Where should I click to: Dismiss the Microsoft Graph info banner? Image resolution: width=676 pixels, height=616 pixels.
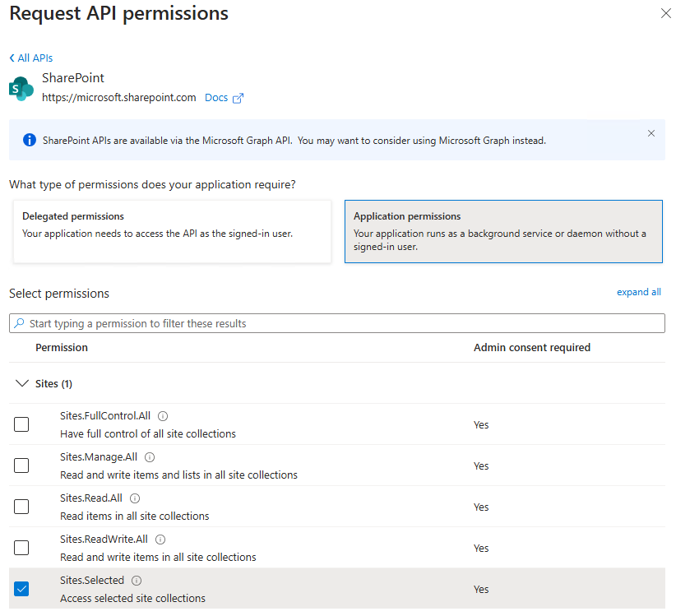click(651, 133)
